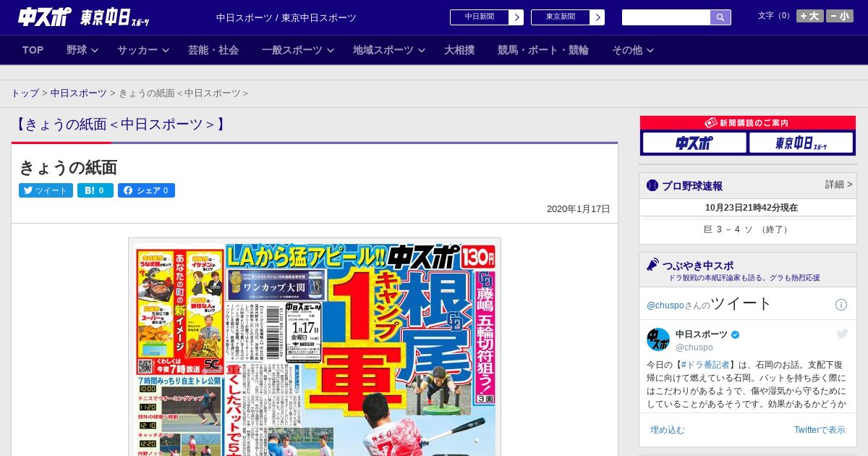Open 芸能・社会 navigation item
The width and height of the screenshot is (868, 456).
213,50
